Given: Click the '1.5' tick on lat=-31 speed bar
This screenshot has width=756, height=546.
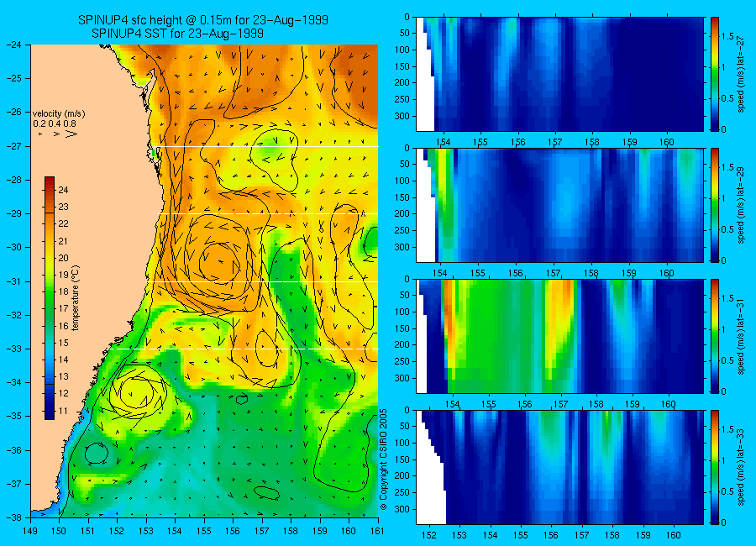Looking at the screenshot, I should [x=727, y=298].
